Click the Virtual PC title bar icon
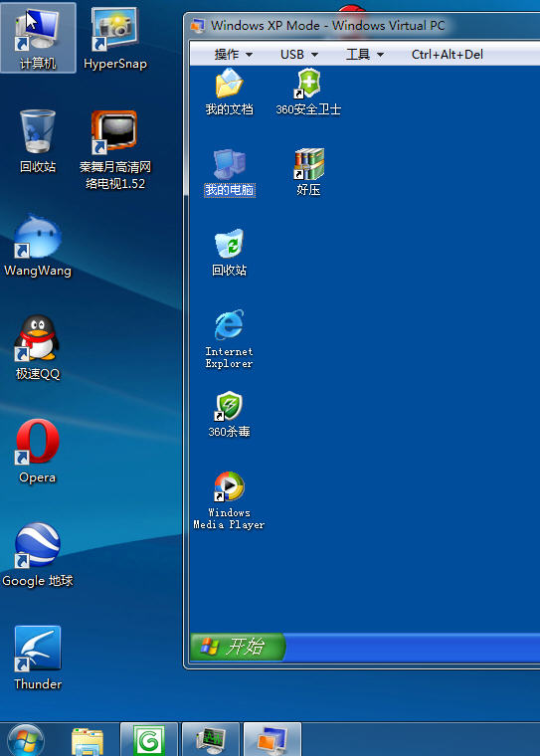This screenshot has height=756, width=540. (x=198, y=26)
